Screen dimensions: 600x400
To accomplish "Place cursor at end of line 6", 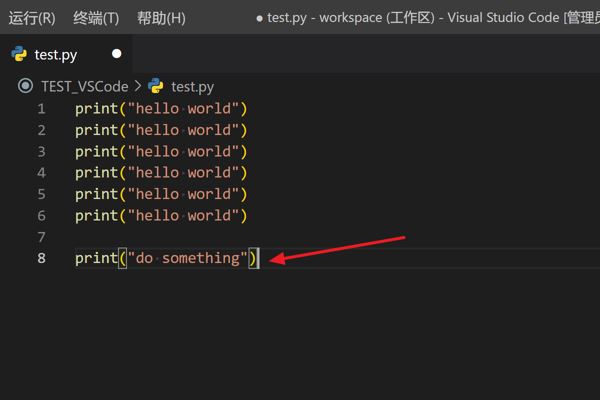I will [249, 216].
